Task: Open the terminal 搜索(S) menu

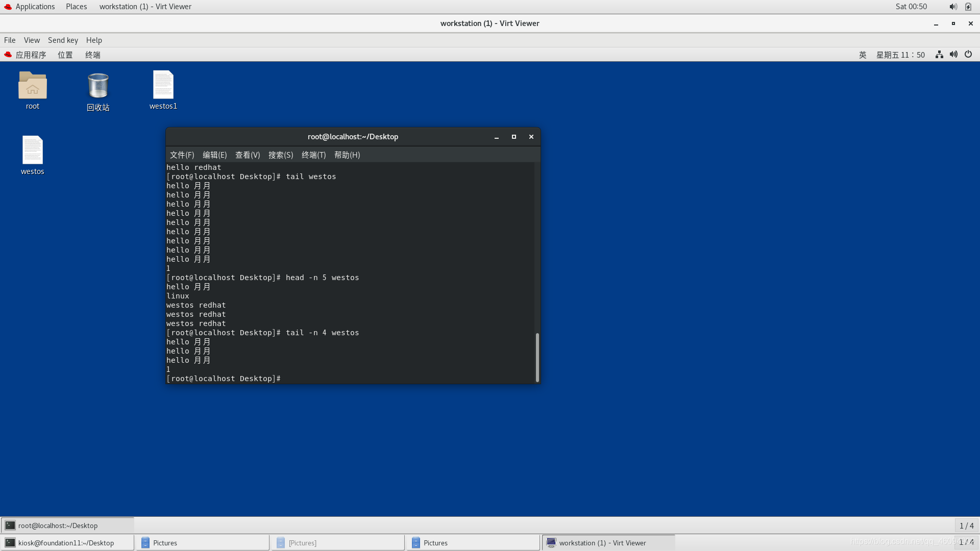Action: point(280,155)
